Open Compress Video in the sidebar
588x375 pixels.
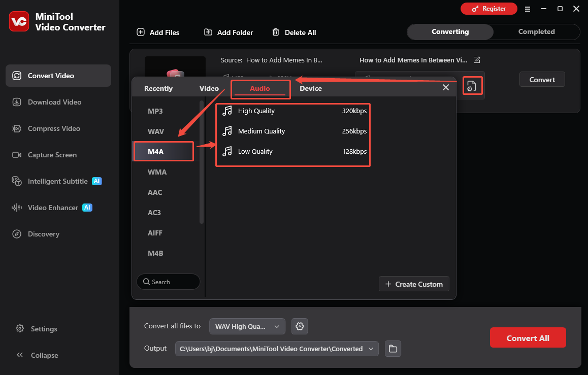tap(58, 128)
